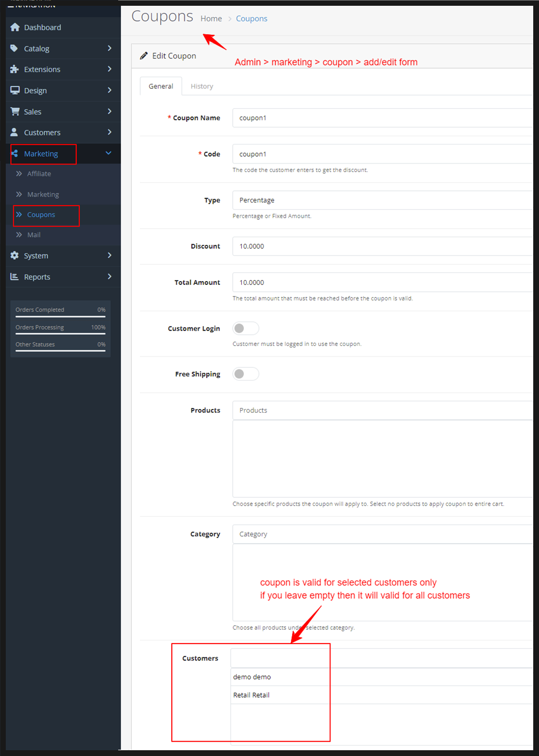Open the Type dropdown showing Percentage
The image size is (539, 756).
click(382, 200)
